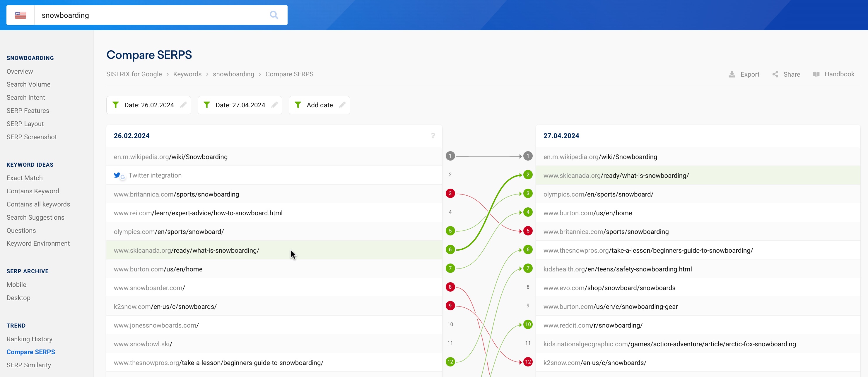Screen dimensions: 868x377
Task: Click the red position 5 circle on right
Action: tap(528, 231)
